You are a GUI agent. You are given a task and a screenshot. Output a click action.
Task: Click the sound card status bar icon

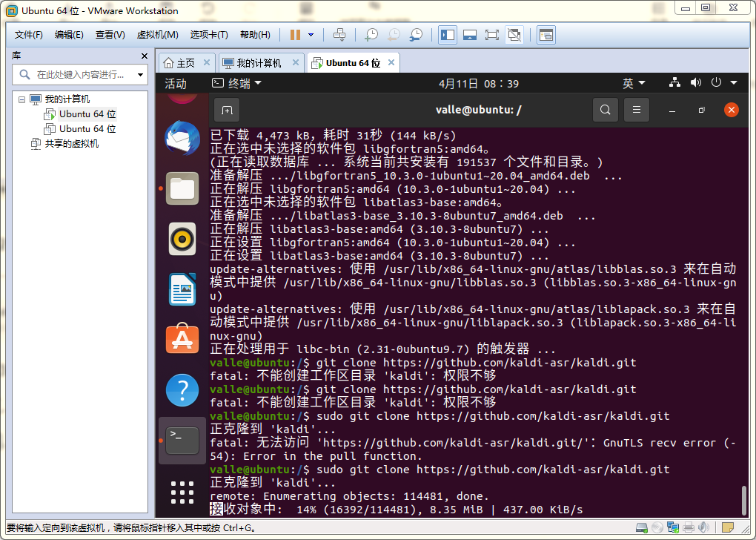703,528
